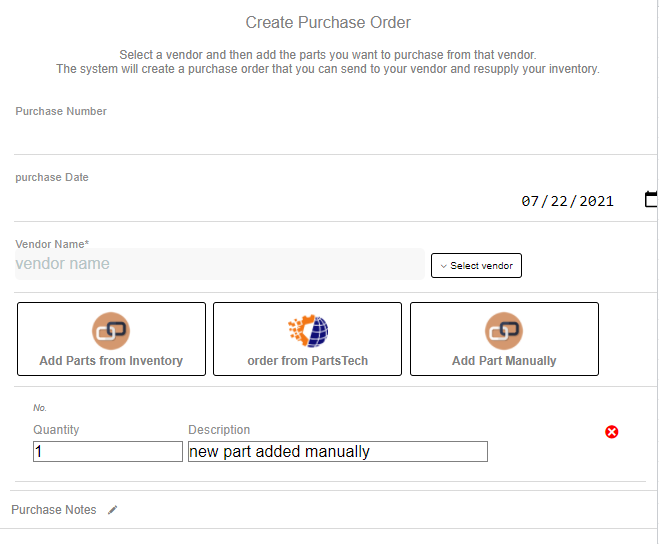Select the month segment of the purchase date
659x544 pixels.
click(531, 201)
